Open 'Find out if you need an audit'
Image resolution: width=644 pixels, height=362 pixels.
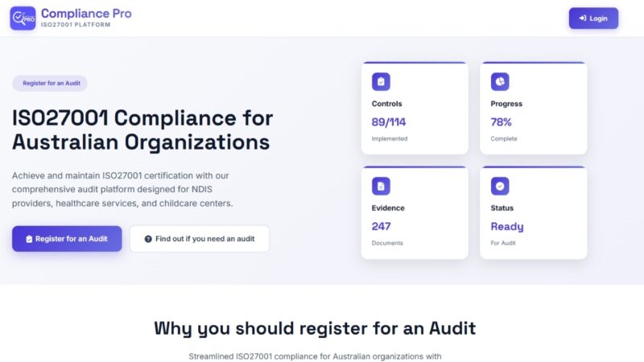coord(200,239)
